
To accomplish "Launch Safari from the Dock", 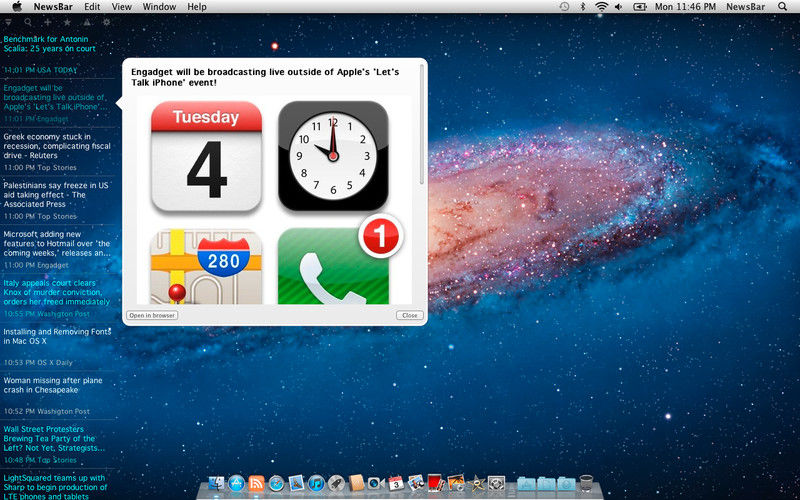I will tap(276, 483).
